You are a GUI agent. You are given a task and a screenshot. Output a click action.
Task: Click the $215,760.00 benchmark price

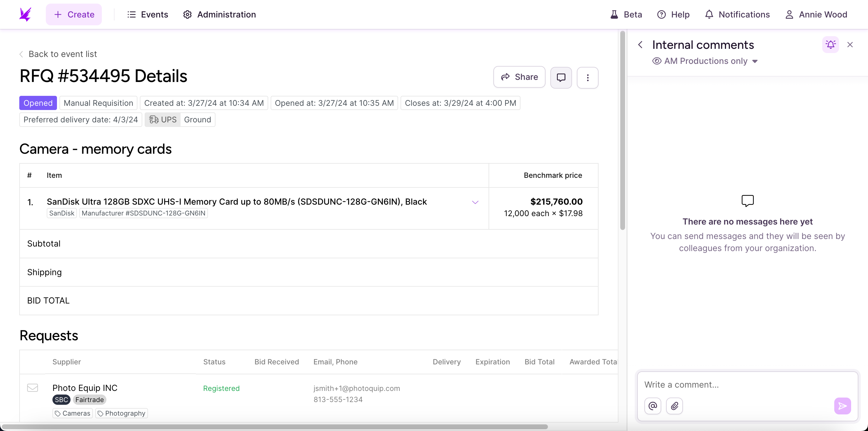556,202
